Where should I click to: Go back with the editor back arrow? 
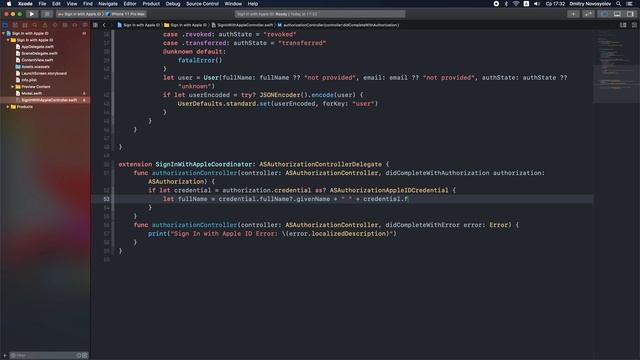click(x=104, y=25)
